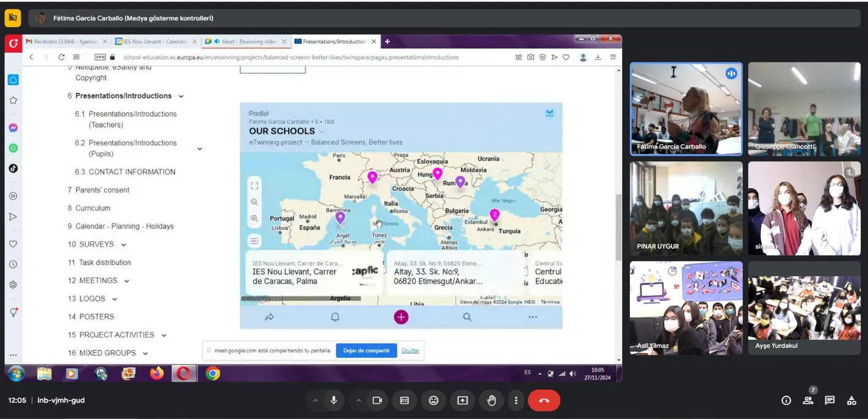Expand video settings arrow beside camera
This screenshot has width=868, height=419.
coord(359,401)
